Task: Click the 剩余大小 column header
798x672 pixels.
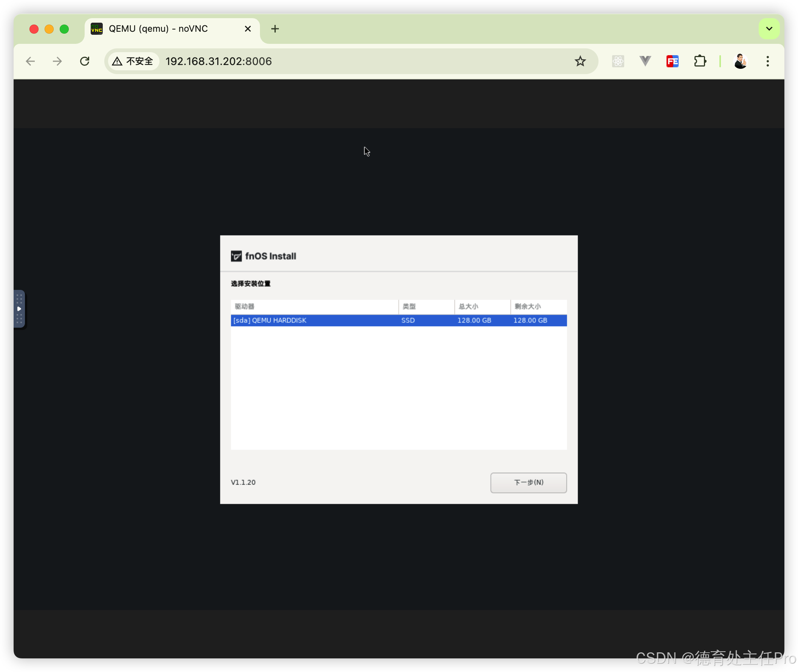Action: [x=538, y=306]
